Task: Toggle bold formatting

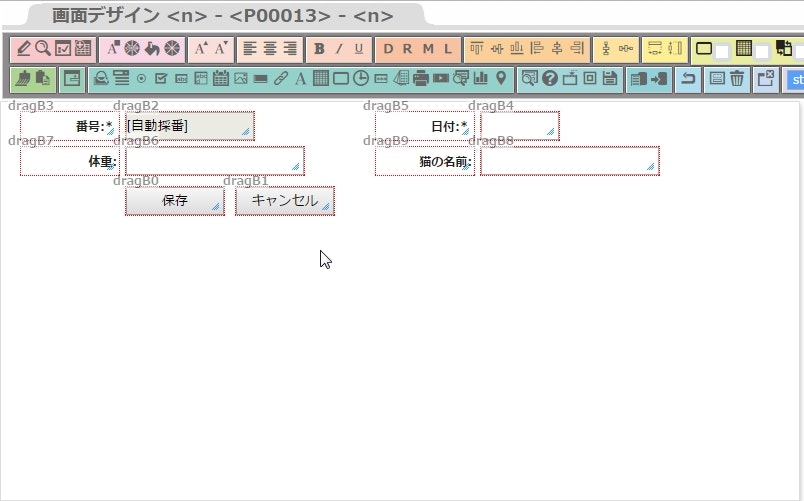Action: [x=319, y=49]
